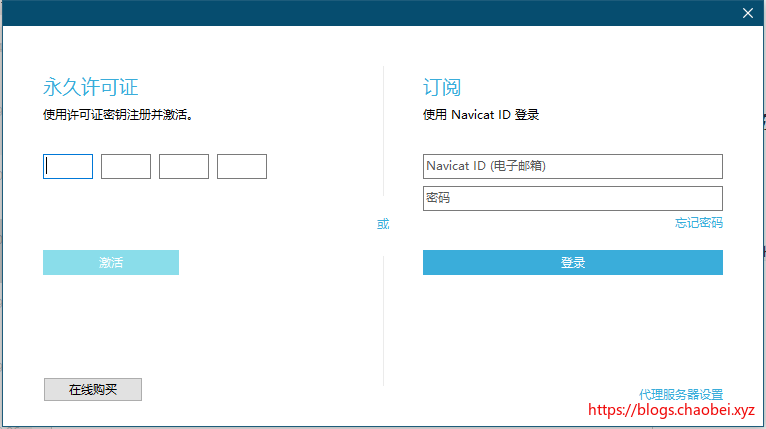The image size is (766, 429).
Task: Select the third license key box
Action: click(x=184, y=167)
